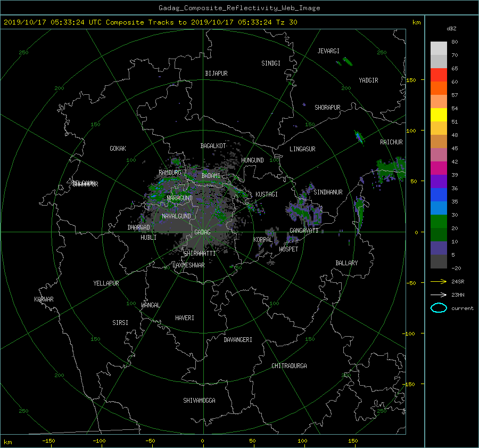Click the Gadag_Composite_Reflectivity_Web_Image title

(x=239, y=8)
